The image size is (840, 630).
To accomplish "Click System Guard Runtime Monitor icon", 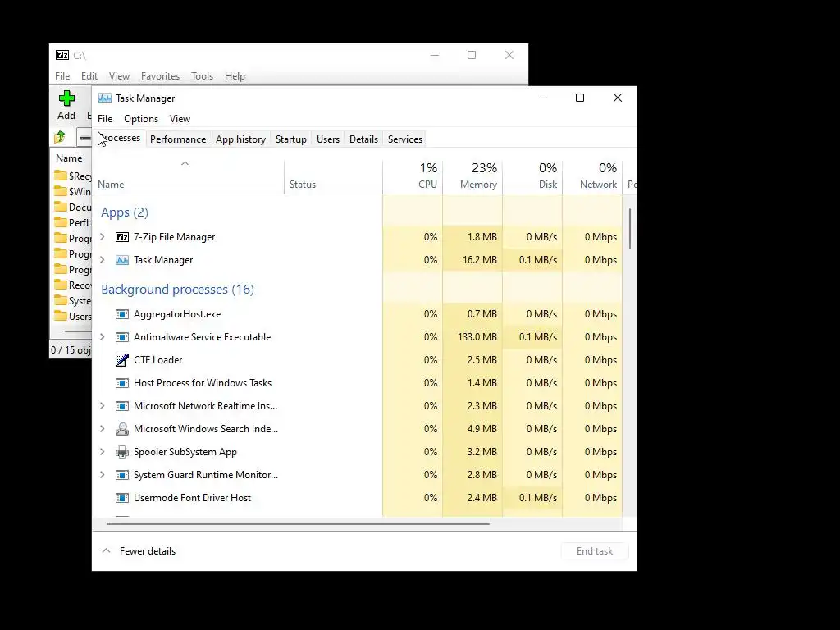I will [x=122, y=475].
